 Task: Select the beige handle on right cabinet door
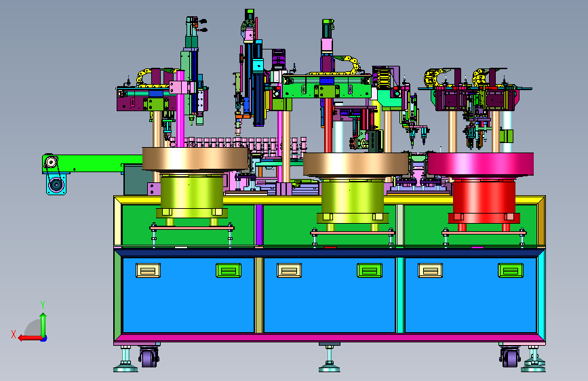tap(430, 270)
